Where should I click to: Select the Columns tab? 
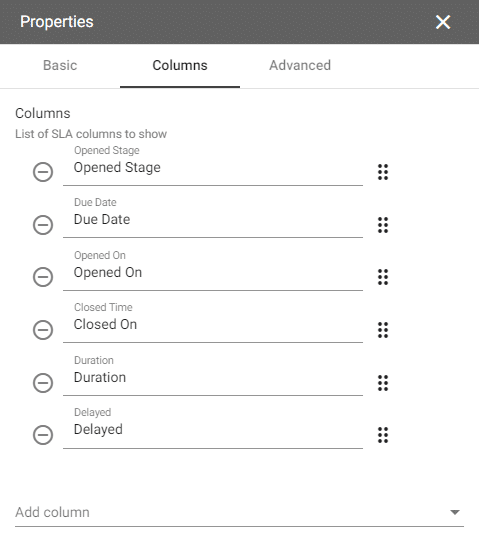coord(180,66)
